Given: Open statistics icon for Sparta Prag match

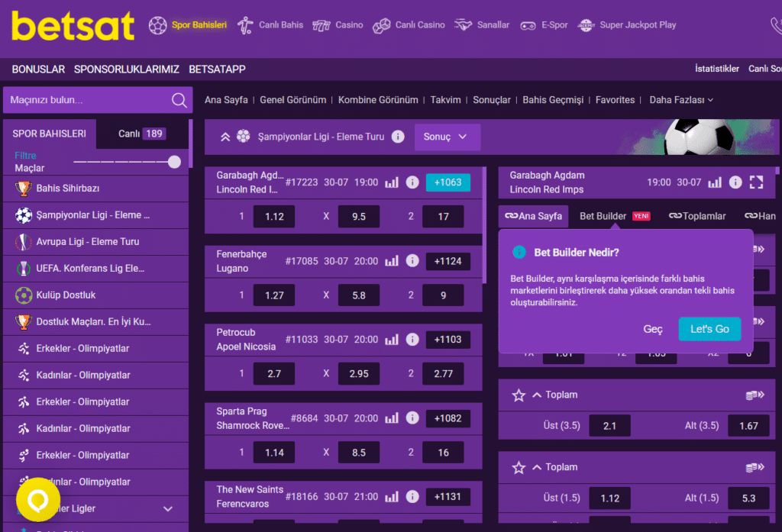Looking at the screenshot, I should pos(392,418).
